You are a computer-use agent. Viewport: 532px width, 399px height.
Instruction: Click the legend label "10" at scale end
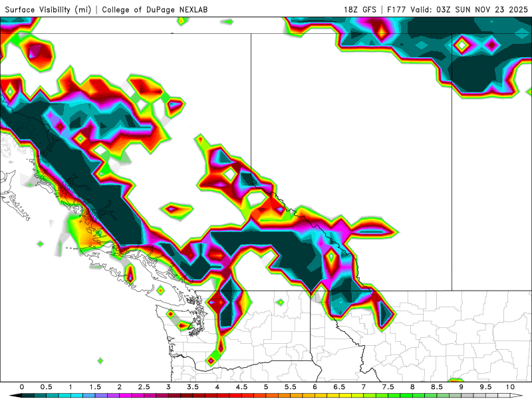pos(510,387)
